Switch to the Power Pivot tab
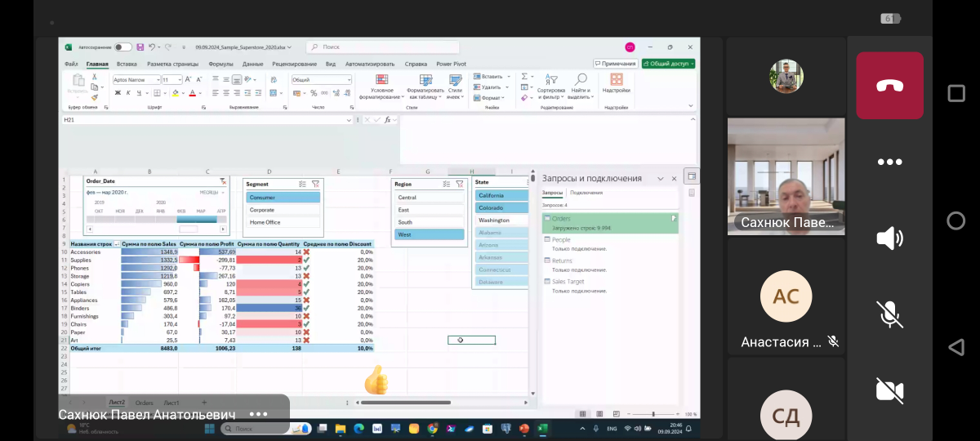 tap(451, 64)
